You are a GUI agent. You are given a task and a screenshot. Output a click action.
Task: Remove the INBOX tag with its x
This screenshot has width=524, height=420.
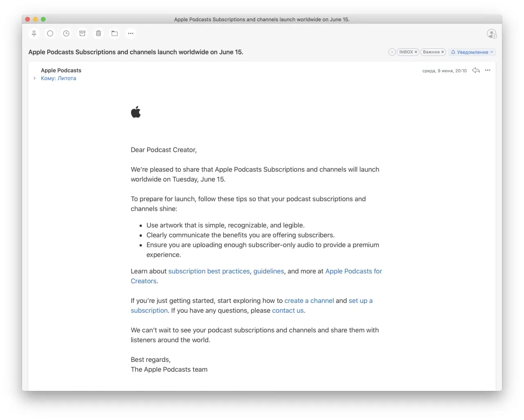point(416,52)
